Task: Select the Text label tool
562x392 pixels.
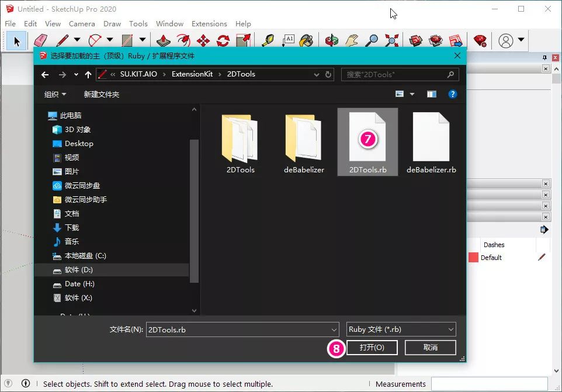Action: pos(288,40)
